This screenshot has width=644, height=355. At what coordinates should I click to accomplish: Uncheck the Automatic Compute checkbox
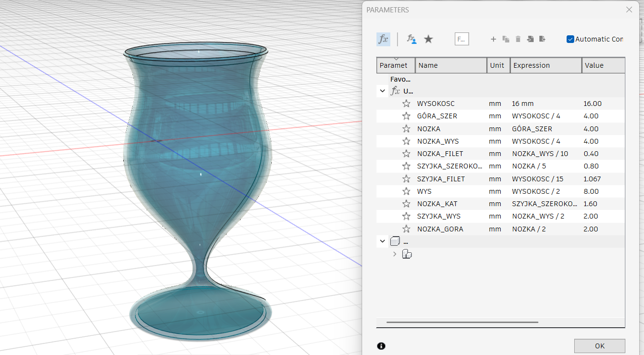[570, 39]
